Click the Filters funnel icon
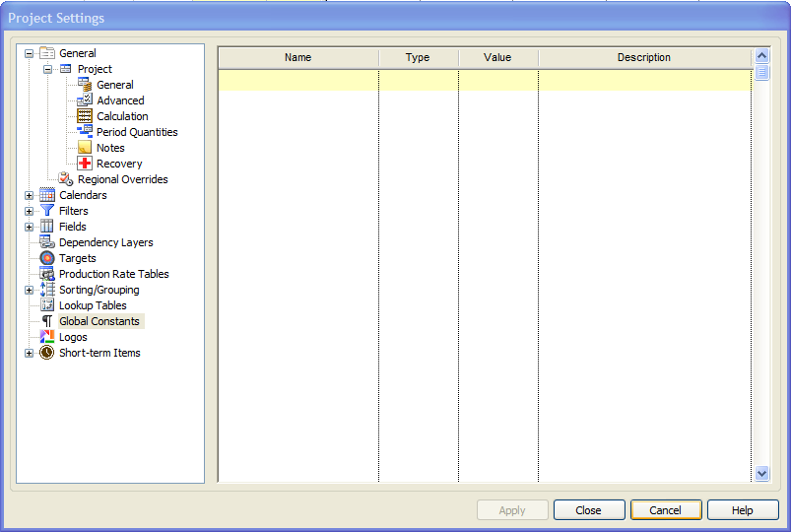791x532 pixels. (x=47, y=211)
